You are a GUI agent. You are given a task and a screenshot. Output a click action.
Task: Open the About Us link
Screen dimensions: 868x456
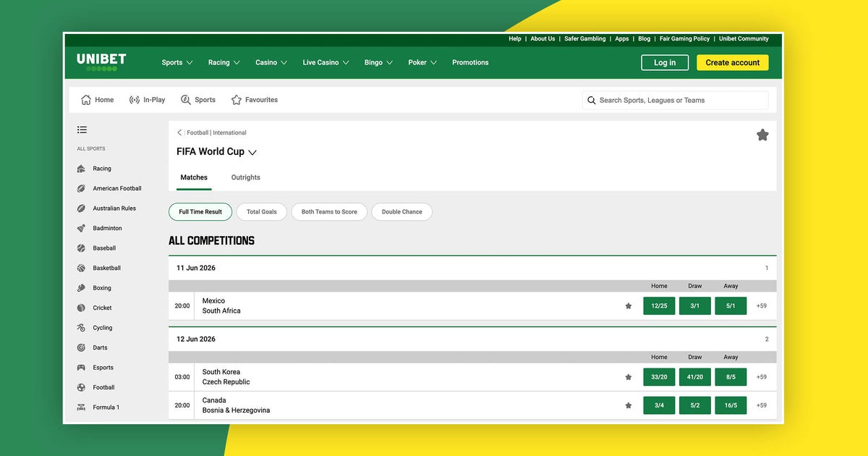[542, 39]
